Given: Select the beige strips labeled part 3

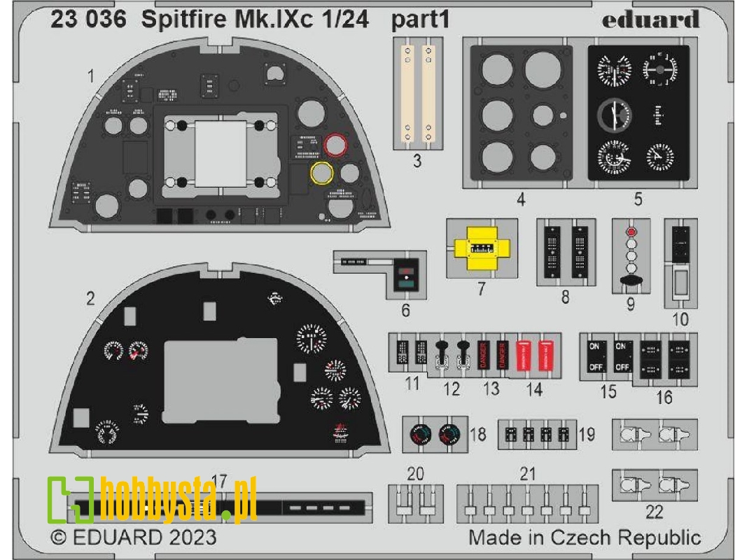Looking at the screenshot, I should pos(418,94).
